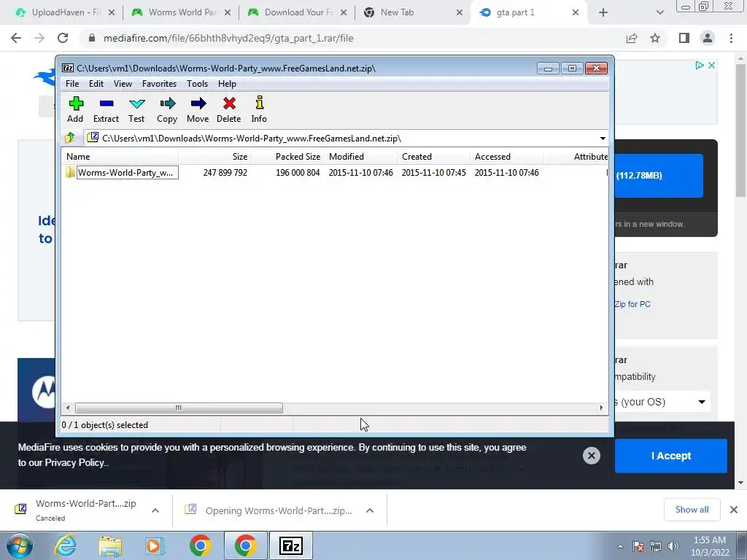Close the Chrome downloads bar
The image size is (747, 560).
tap(734, 510)
